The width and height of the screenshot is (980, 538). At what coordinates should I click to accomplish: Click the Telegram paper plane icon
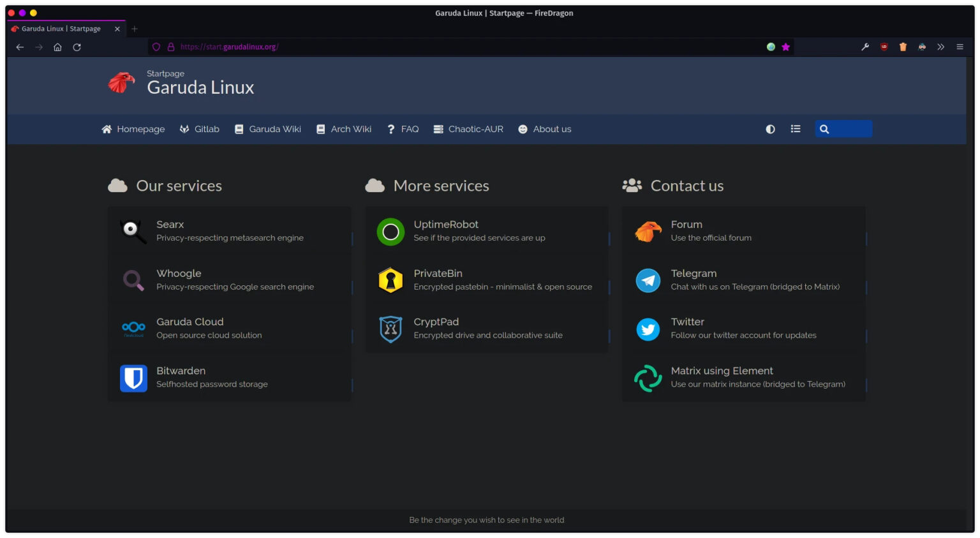point(648,280)
